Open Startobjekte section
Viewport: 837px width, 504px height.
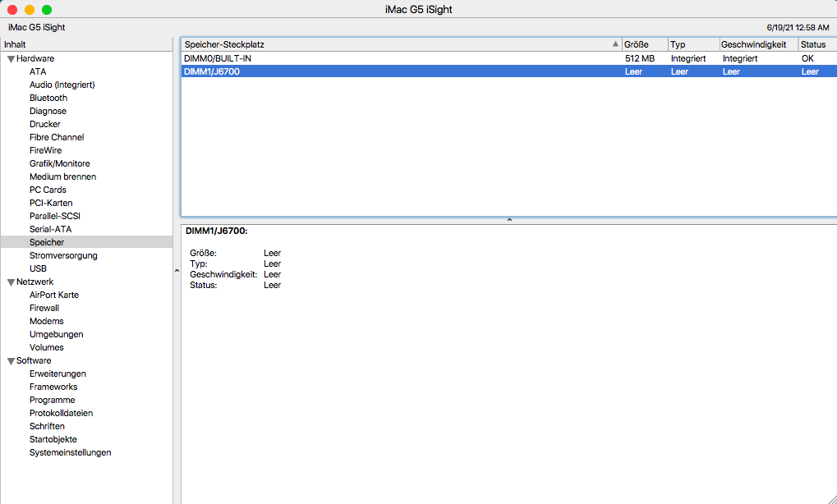click(53, 439)
